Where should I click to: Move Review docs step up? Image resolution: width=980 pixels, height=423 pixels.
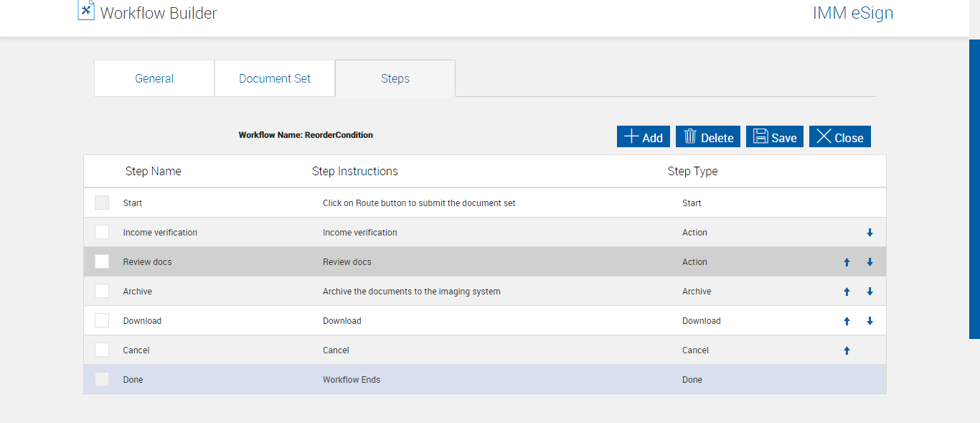pyautogui.click(x=847, y=262)
